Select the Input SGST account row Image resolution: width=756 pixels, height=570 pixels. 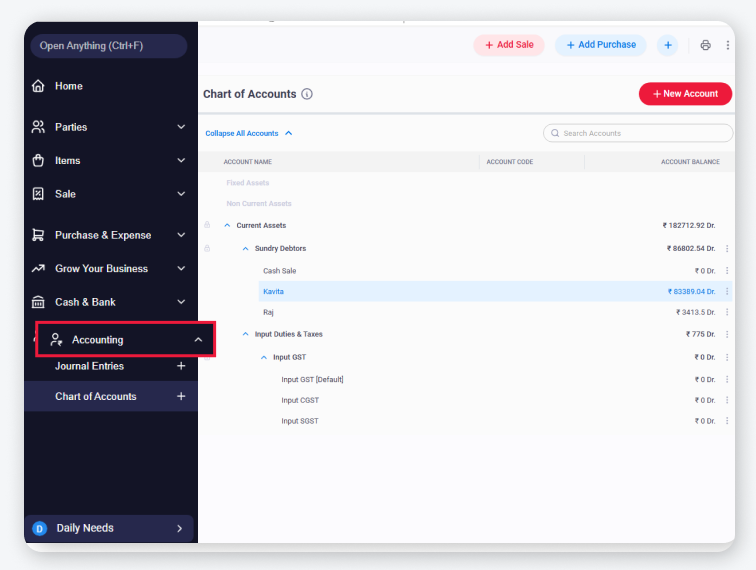[x=505, y=421]
